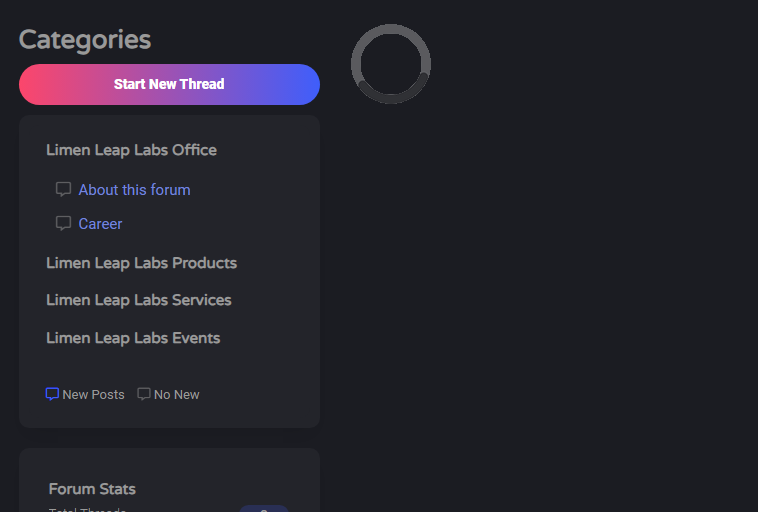This screenshot has height=512, width=758.
Task: Click the Total Threads count badge
Action: point(263,509)
